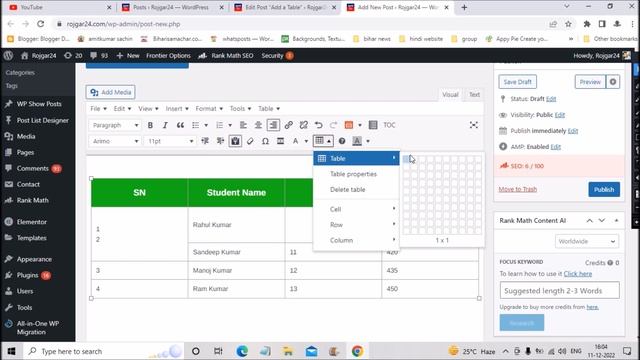Insert a numbered list

point(220,125)
